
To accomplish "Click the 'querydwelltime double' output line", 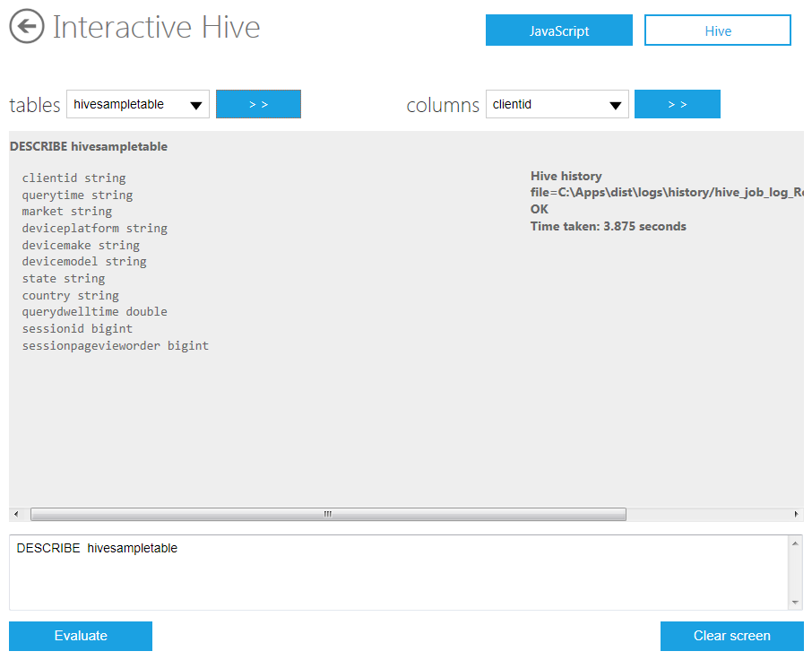I will click(x=95, y=312).
